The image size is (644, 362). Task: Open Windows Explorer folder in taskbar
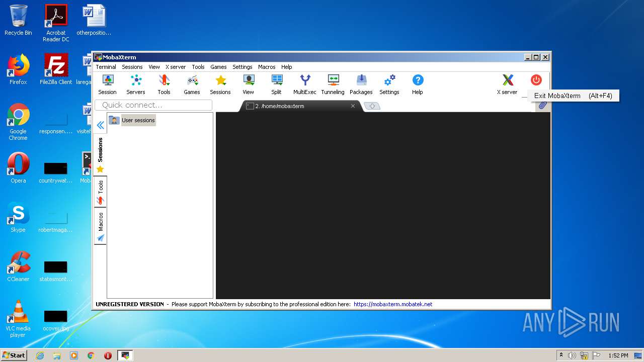[x=57, y=355]
